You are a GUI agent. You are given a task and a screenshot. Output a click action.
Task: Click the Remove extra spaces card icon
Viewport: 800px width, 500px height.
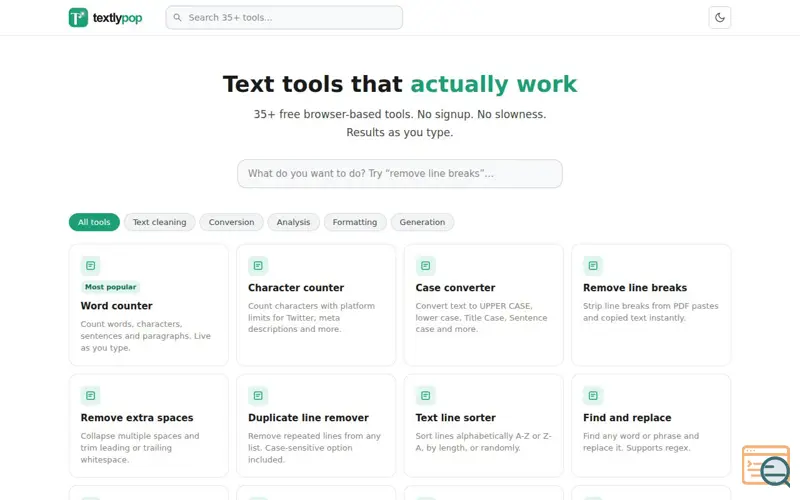point(90,395)
